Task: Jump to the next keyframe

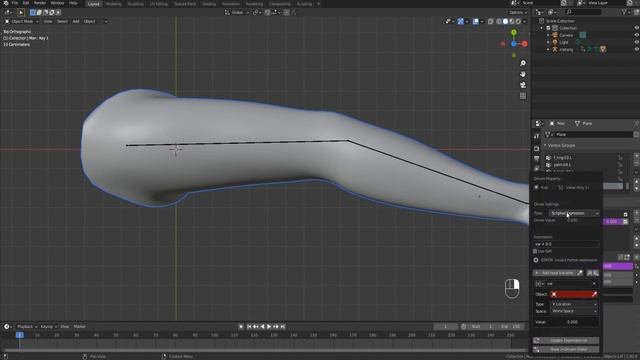Action: [276, 327]
